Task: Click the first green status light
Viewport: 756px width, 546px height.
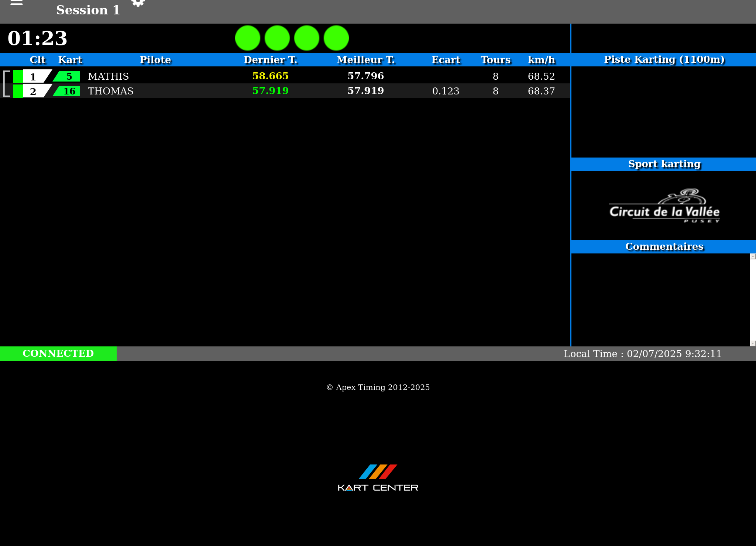Action: tap(248, 38)
